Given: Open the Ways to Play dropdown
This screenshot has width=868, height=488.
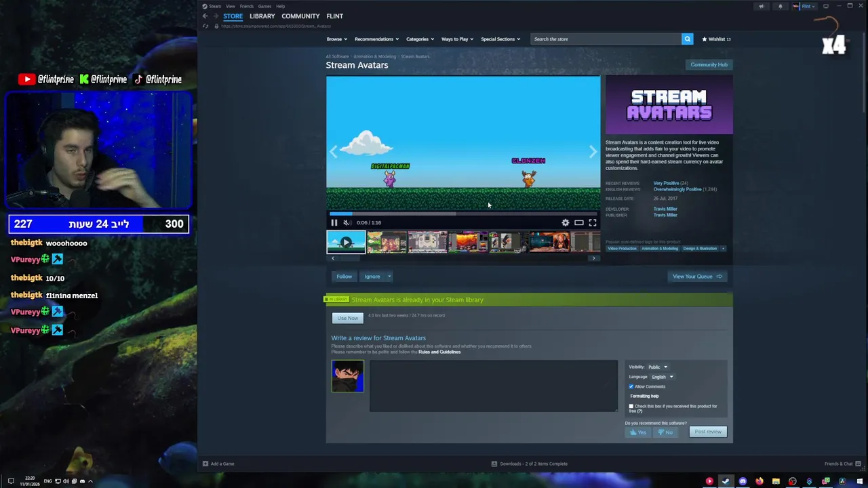Looking at the screenshot, I should point(457,39).
